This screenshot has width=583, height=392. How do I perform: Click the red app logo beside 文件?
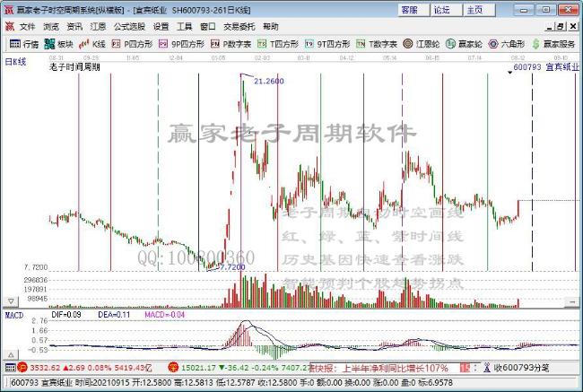(x=10, y=26)
